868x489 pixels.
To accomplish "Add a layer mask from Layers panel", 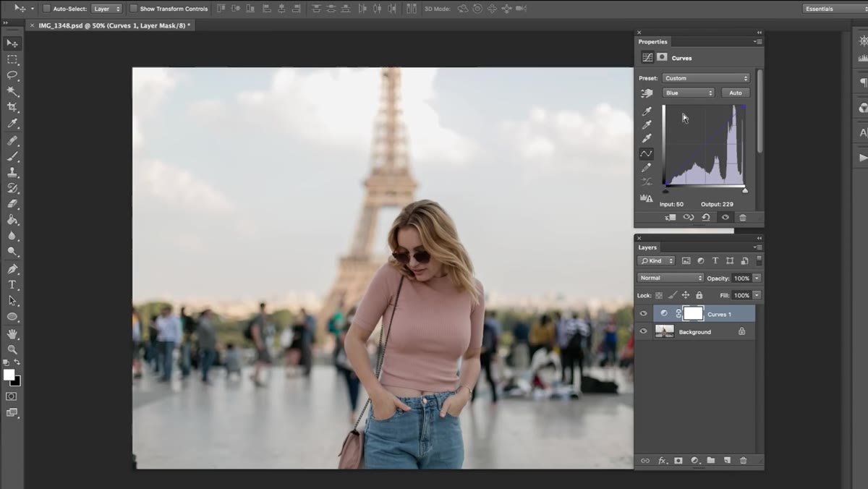I will point(678,460).
